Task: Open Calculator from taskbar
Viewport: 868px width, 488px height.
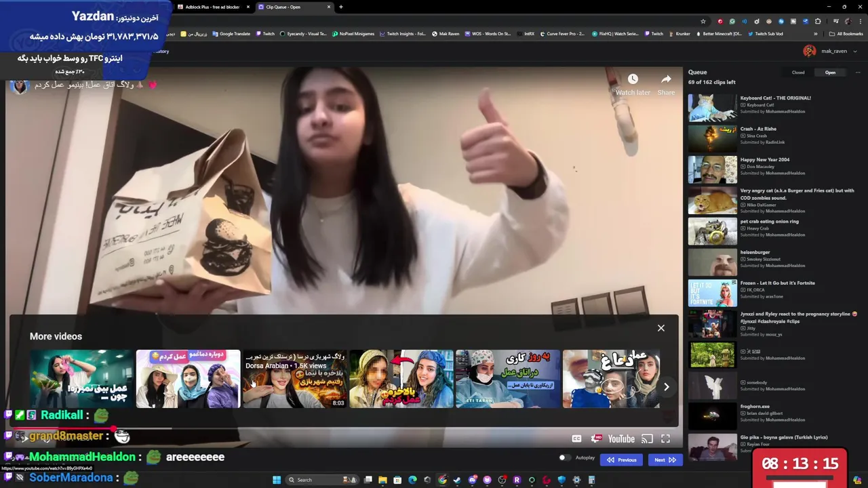Action: point(591,480)
